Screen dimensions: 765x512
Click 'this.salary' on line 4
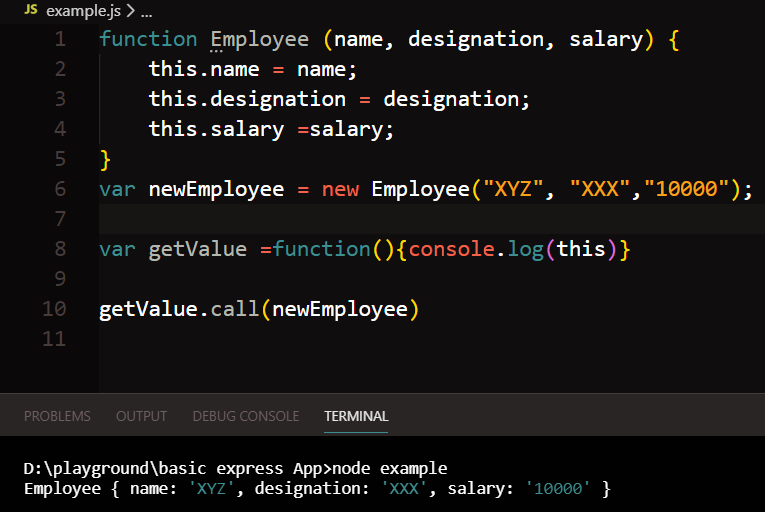216,130
